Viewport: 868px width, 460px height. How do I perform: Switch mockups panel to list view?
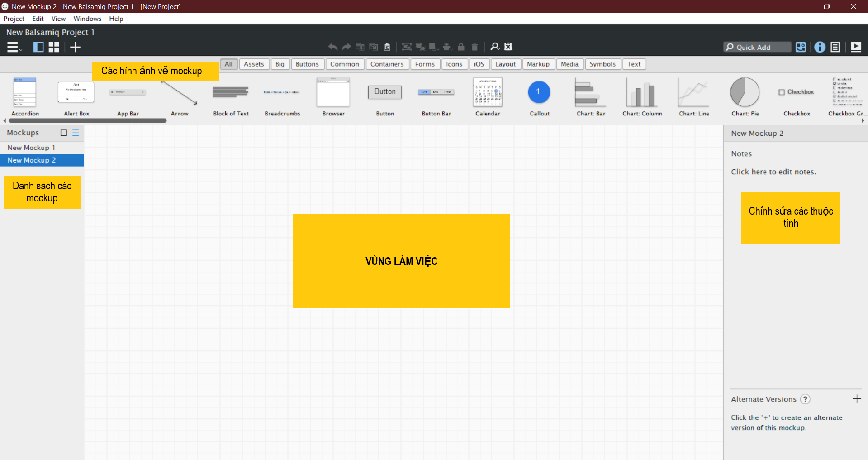coord(76,133)
